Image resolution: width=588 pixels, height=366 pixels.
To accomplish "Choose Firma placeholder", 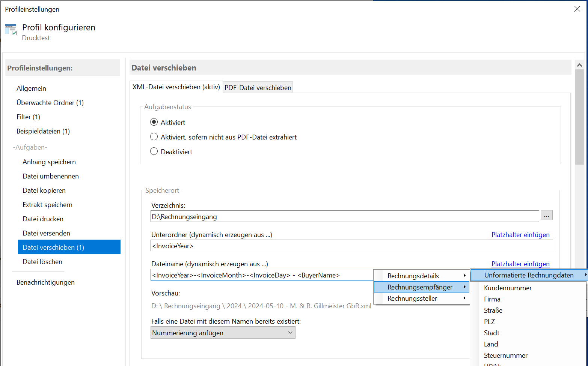I will click(x=492, y=299).
